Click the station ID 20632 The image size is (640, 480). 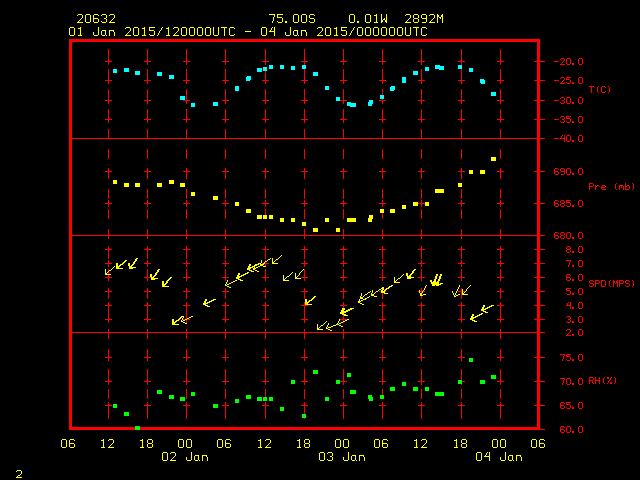coord(96,19)
